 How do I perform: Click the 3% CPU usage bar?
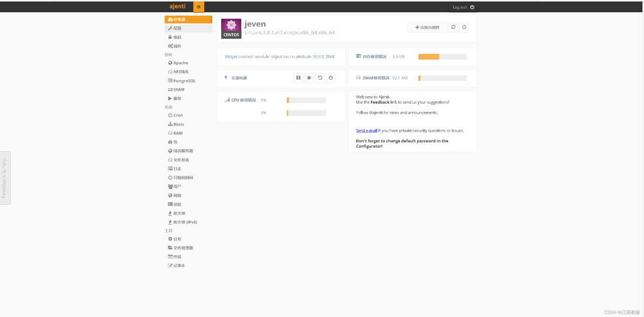(x=306, y=113)
